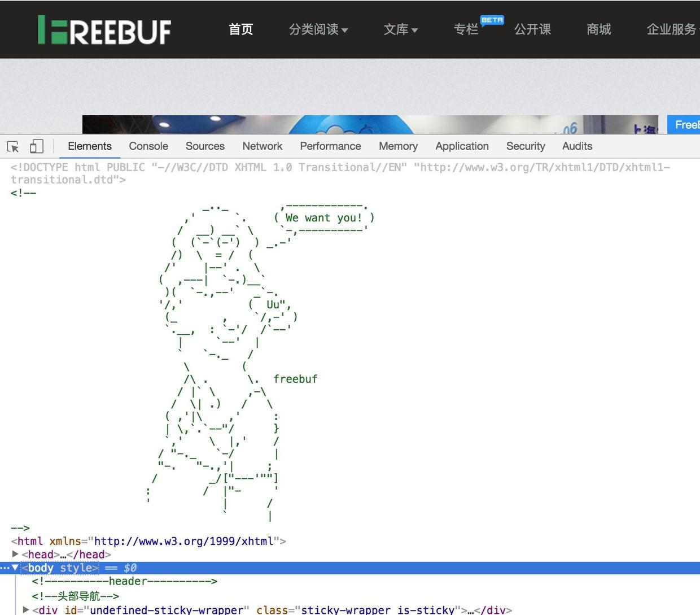The width and height of the screenshot is (700, 615).
Task: Click the banner image on the page
Action: 370,125
